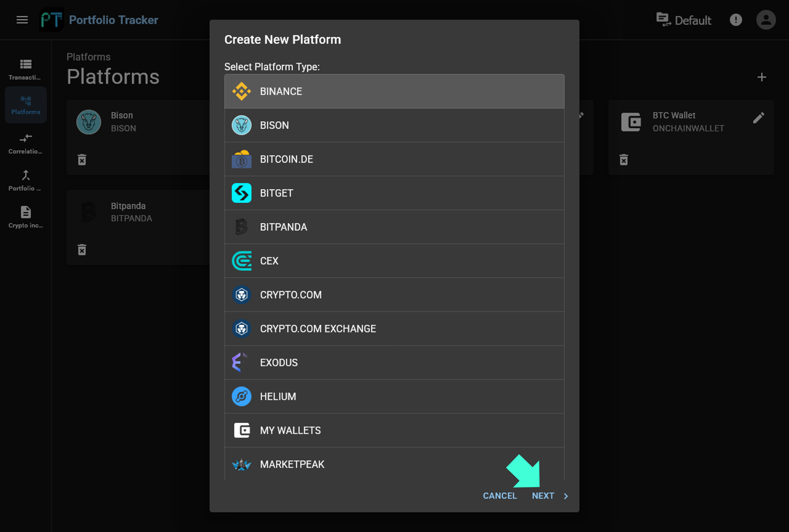789x532 pixels.
Task: Click the Binance logo icon
Action: (x=241, y=91)
